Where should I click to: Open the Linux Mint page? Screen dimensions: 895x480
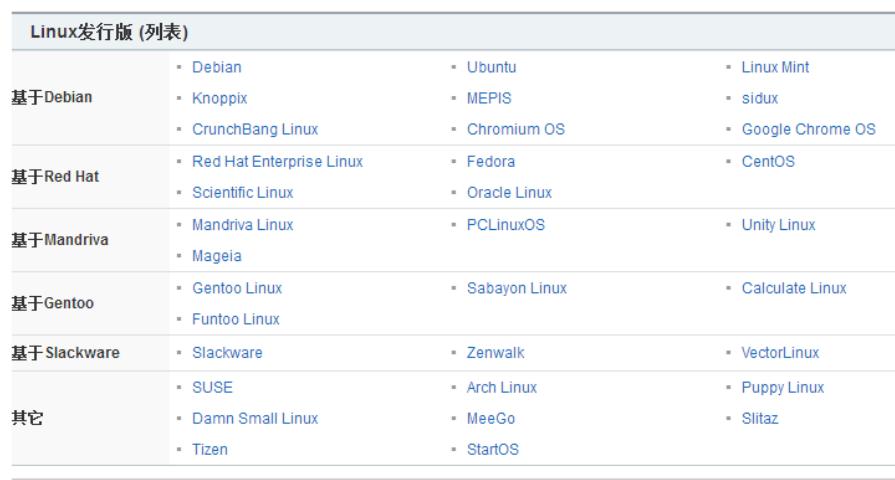coord(775,67)
